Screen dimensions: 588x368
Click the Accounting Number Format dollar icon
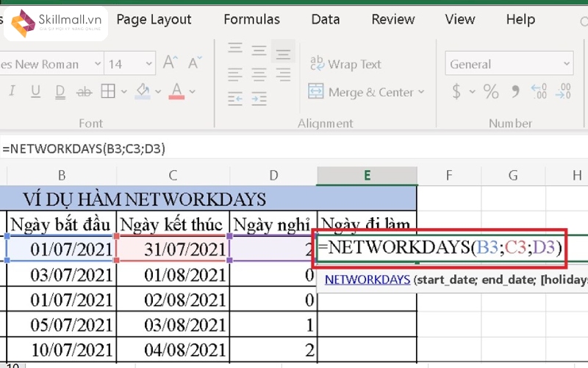coord(456,92)
